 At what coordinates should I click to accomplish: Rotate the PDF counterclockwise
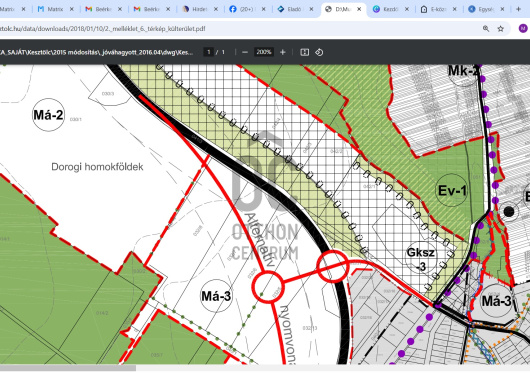(x=319, y=52)
